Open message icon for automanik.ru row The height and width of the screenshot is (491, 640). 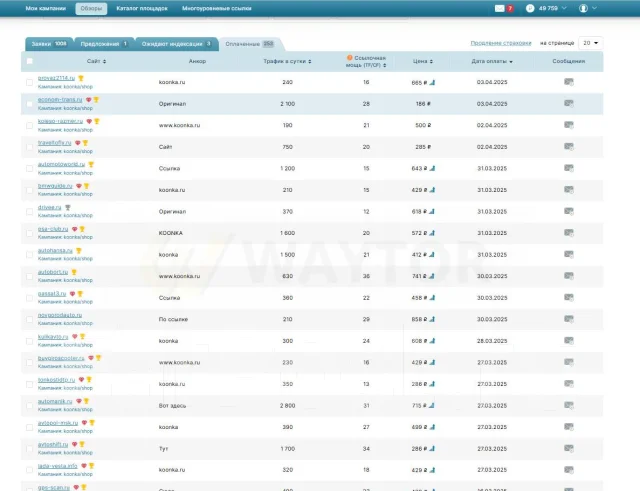click(x=569, y=405)
